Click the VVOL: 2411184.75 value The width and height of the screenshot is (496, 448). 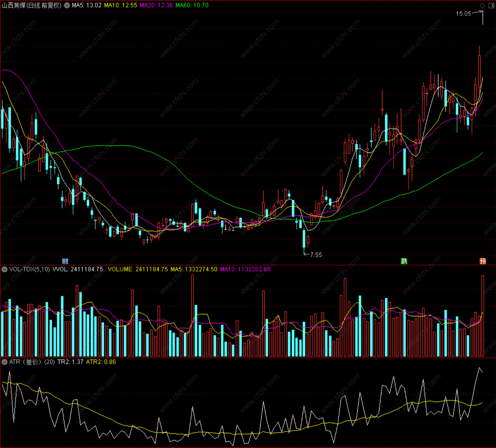(x=78, y=269)
